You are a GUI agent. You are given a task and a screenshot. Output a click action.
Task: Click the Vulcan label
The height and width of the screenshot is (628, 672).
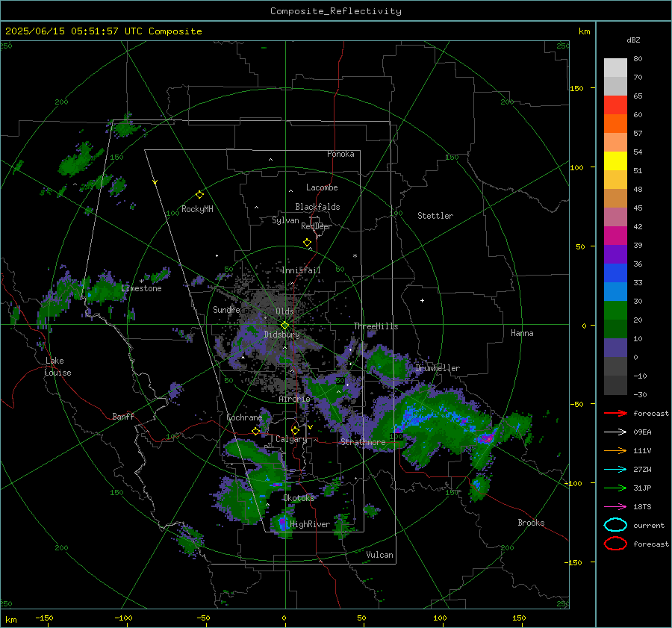(379, 555)
